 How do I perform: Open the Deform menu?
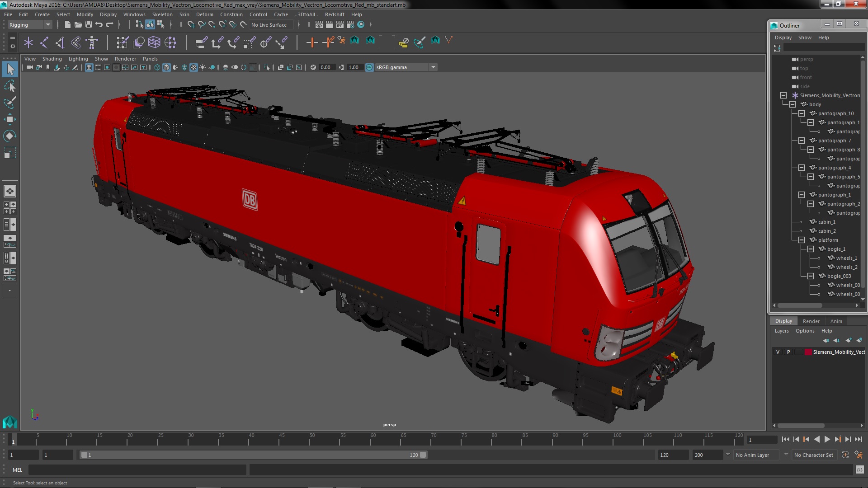pos(204,14)
